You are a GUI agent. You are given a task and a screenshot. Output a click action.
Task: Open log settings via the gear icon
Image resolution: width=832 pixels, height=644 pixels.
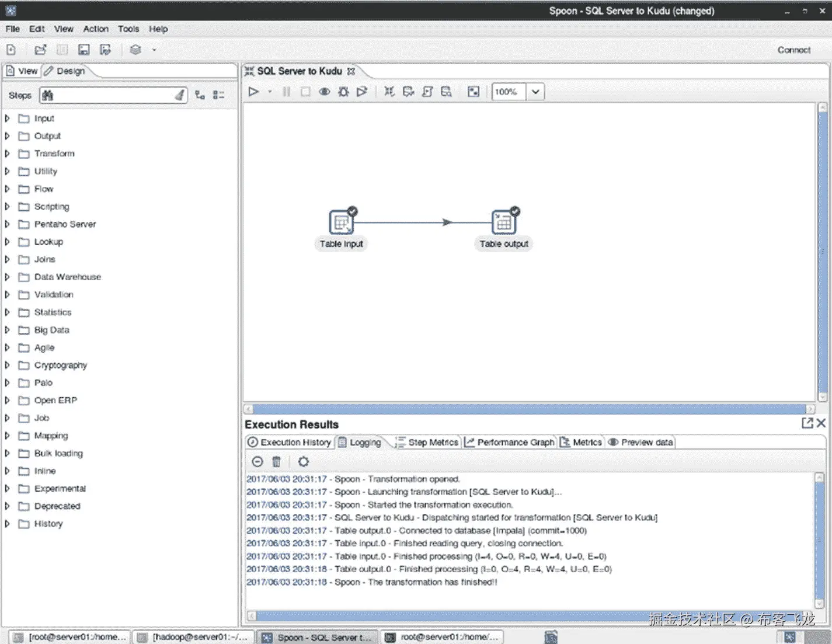coord(303,461)
